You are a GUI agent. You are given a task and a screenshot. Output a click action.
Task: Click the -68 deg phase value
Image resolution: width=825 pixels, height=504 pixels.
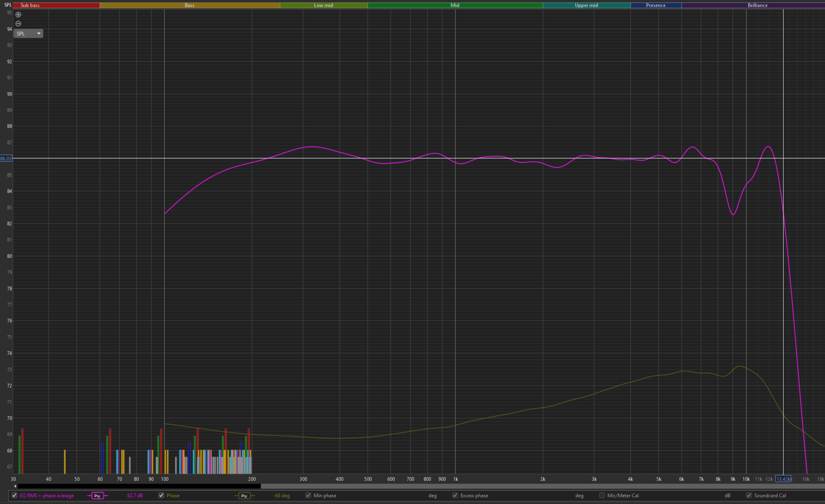(281, 495)
